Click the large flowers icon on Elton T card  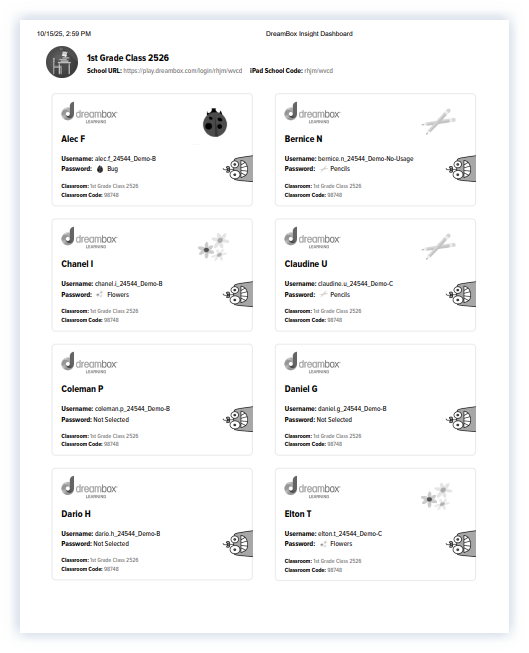[x=437, y=496]
